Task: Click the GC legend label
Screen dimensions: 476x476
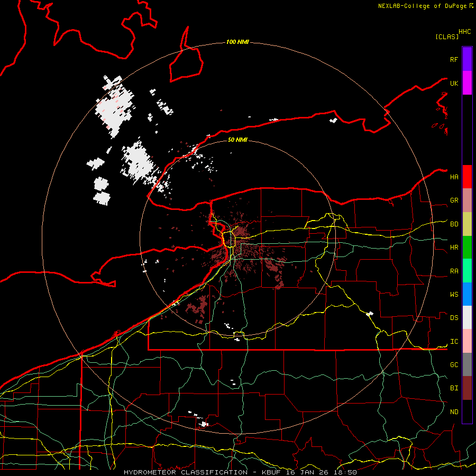Action: pos(454,365)
